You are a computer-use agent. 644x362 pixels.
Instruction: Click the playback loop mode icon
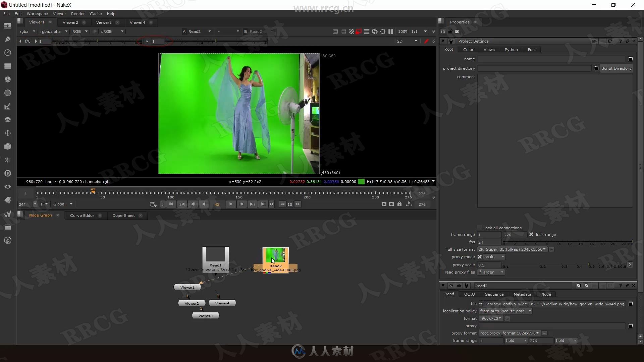pos(153,204)
